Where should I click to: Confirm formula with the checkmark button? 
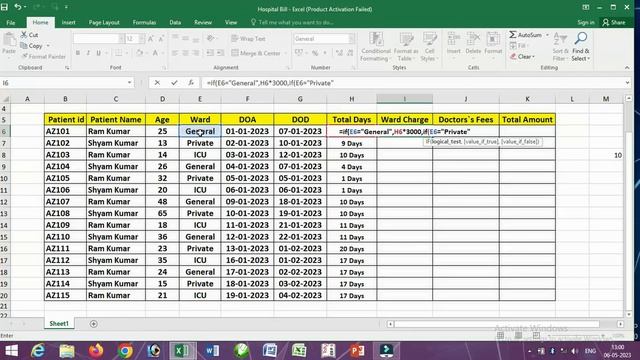pos(174,83)
